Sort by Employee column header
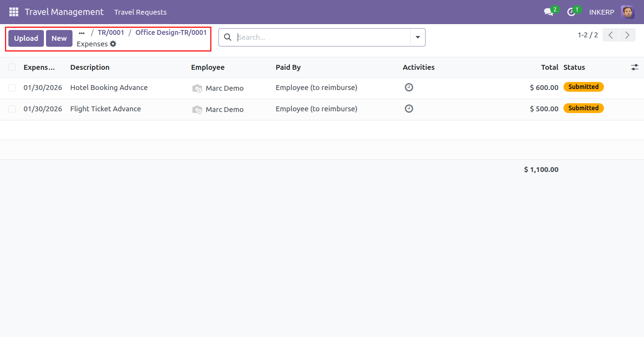Screen dimensions: 644x337 [208, 67]
